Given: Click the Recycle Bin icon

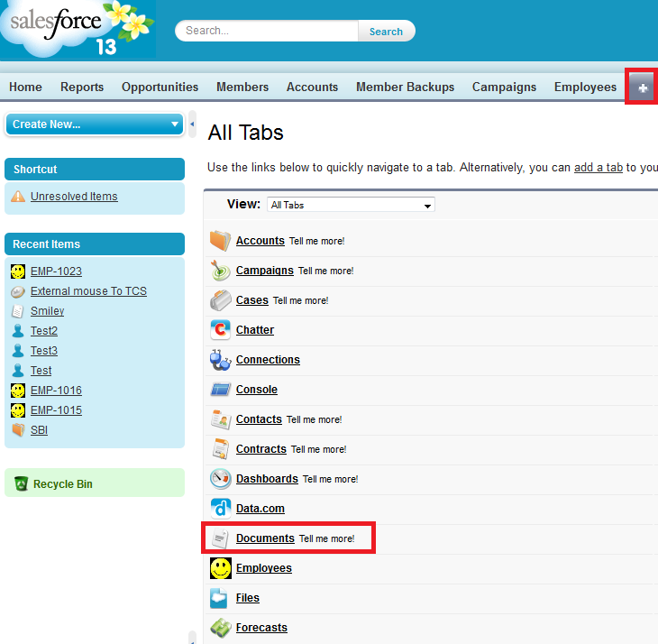Looking at the screenshot, I should [x=21, y=483].
